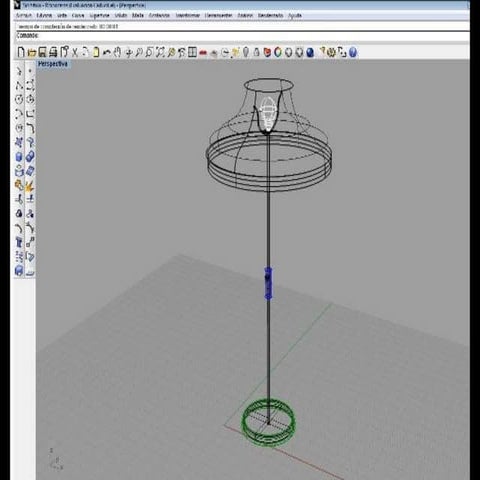Select the Point tool in left toolbar

(30, 71)
